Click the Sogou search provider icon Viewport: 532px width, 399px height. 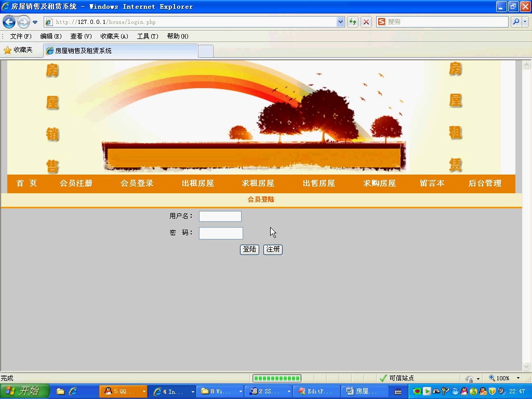[382, 22]
